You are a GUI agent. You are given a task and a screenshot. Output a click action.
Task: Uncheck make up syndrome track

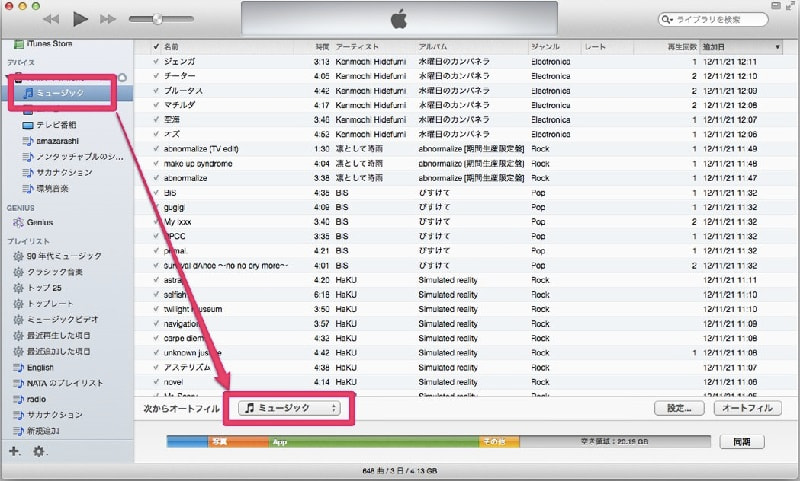point(156,163)
